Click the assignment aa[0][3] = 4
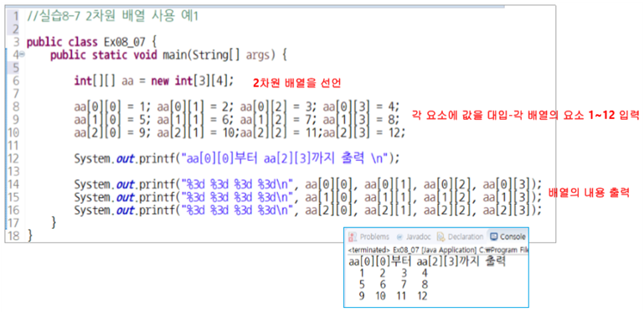Screen dimensions: 644x312 (x=360, y=107)
